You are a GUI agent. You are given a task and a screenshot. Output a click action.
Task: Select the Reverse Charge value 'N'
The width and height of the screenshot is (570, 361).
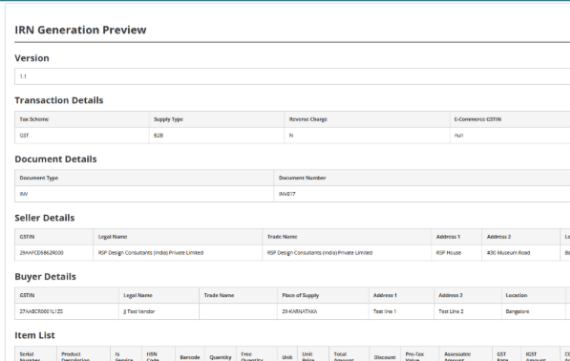[291, 135]
